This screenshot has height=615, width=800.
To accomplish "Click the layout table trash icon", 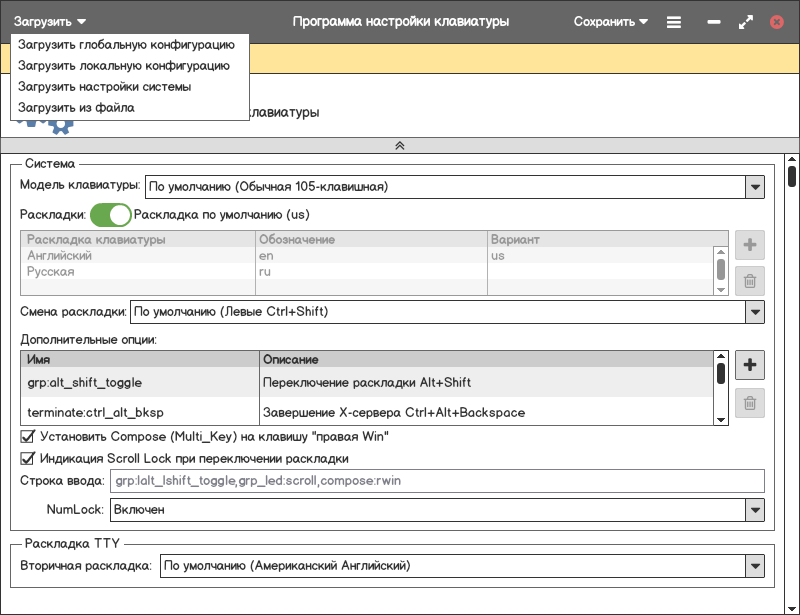I will coord(749,283).
